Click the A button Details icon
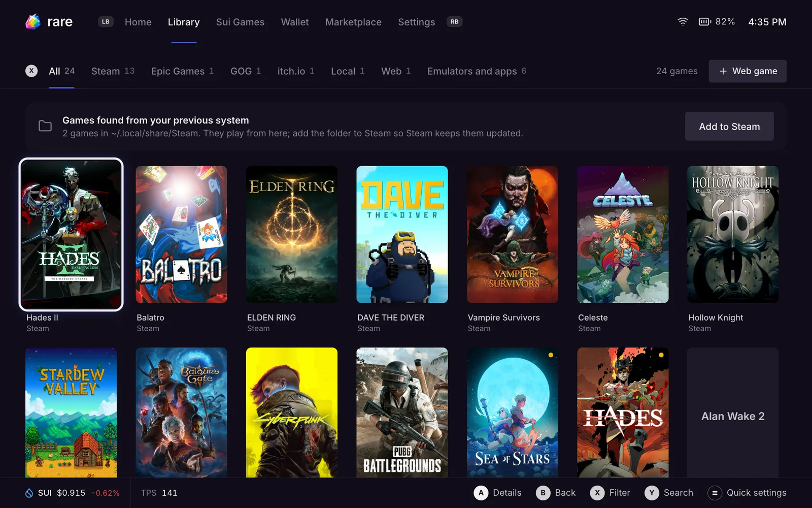The image size is (812, 508). click(481, 493)
